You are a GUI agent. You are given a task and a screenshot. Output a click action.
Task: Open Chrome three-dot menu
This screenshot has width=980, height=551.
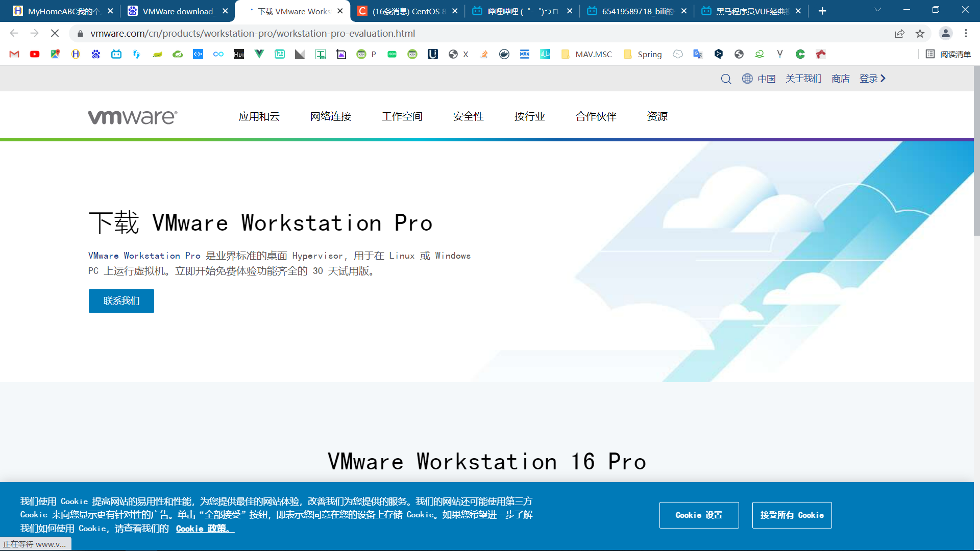click(x=966, y=34)
